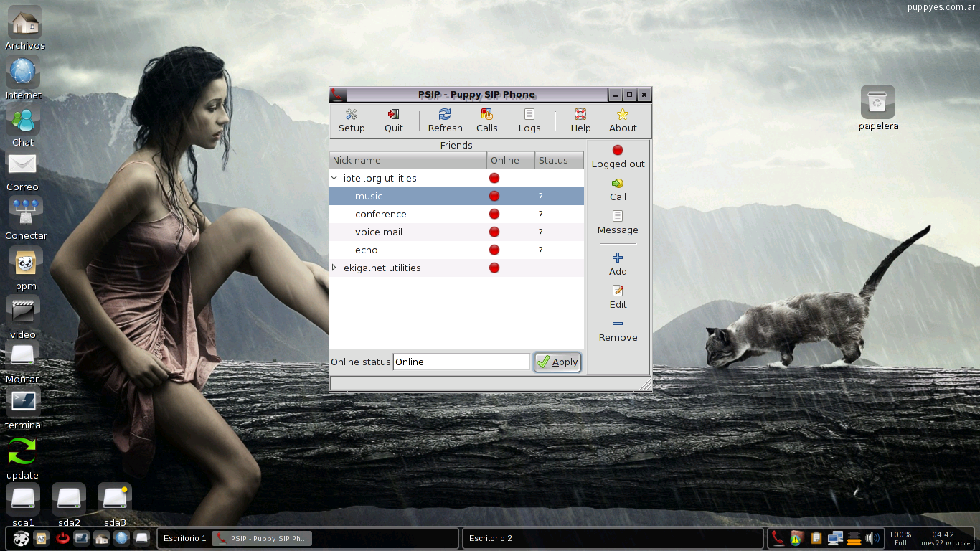
Task: Refresh the friends list
Action: pos(445,121)
